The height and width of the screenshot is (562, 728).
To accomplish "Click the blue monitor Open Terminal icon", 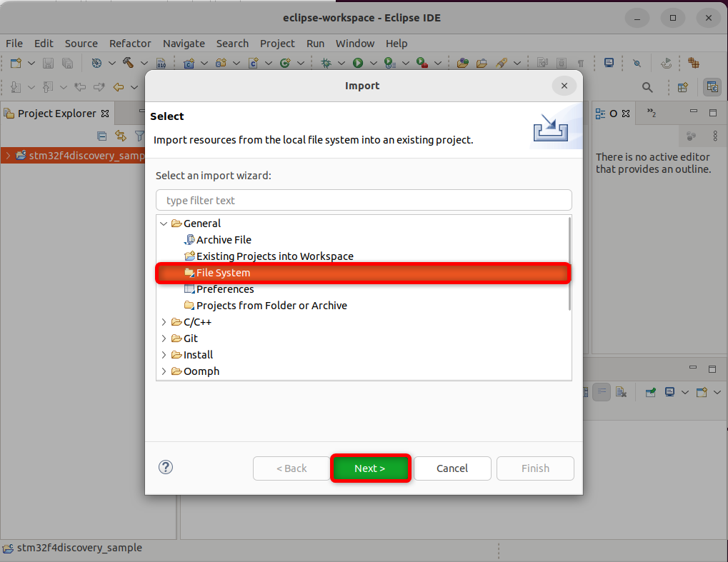I will point(609,63).
